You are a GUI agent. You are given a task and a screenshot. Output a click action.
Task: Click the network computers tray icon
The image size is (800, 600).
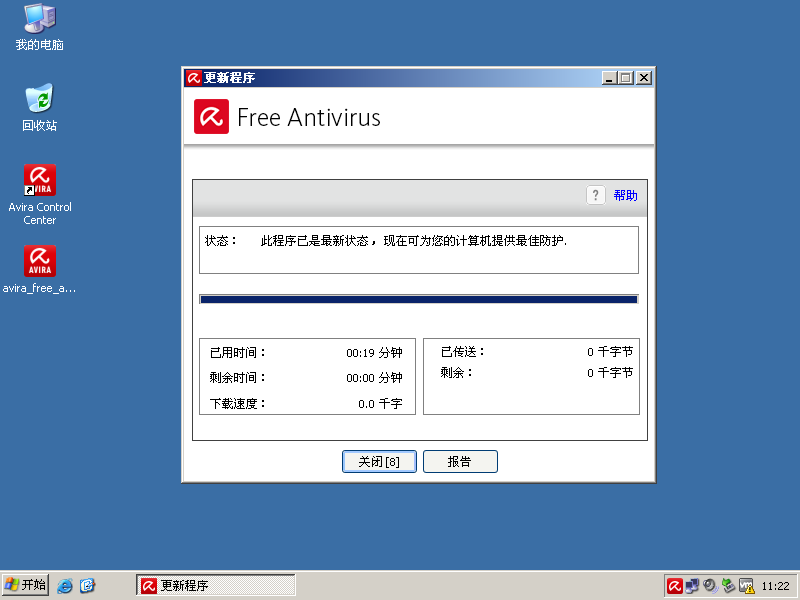point(692,586)
